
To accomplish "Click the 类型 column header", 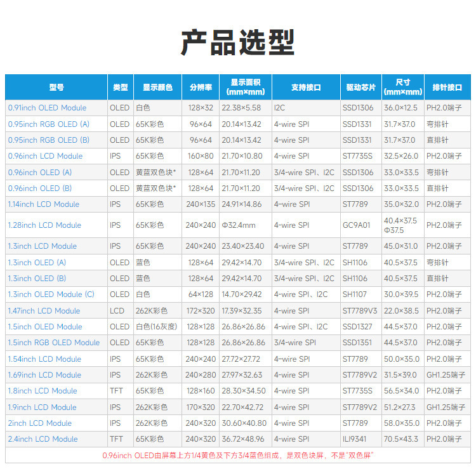I will [x=121, y=88].
